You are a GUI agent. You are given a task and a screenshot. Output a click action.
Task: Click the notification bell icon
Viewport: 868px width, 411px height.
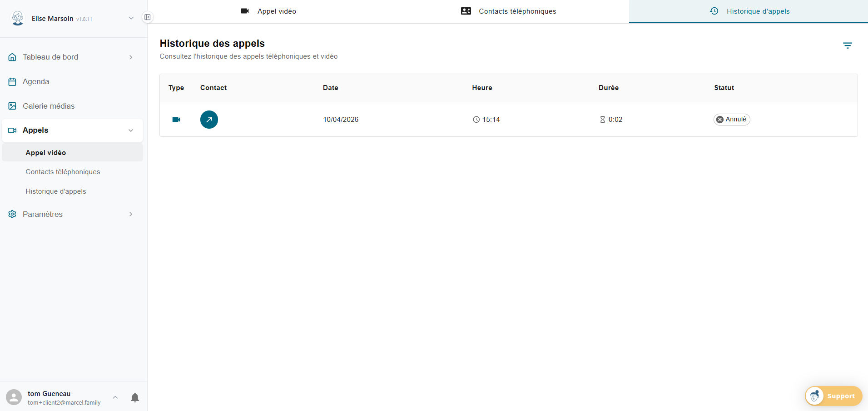coord(135,398)
